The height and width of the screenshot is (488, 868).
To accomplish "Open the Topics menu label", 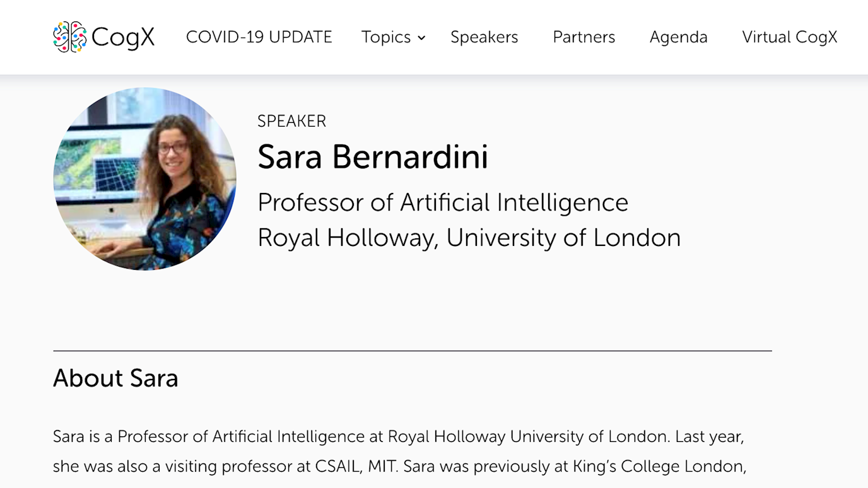I will (x=386, y=37).
